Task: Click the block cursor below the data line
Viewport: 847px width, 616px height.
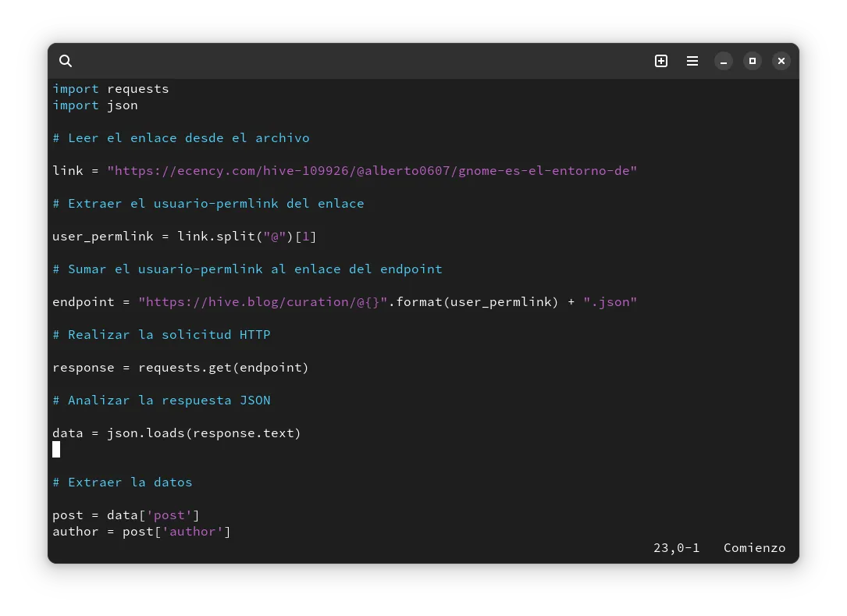Action: tap(55, 449)
